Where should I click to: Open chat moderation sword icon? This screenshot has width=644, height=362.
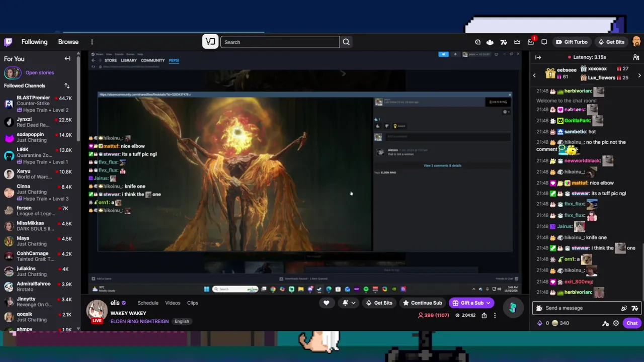click(x=606, y=323)
